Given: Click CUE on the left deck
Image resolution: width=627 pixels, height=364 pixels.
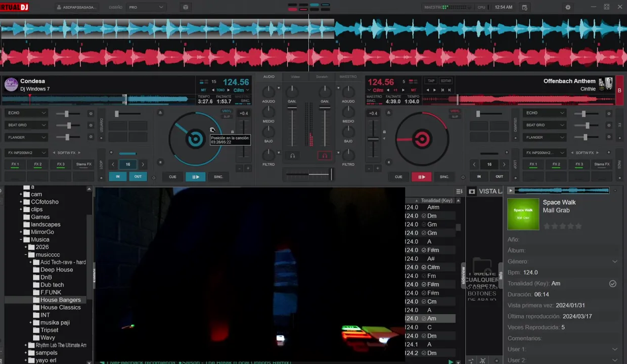Looking at the screenshot, I should point(172,177).
